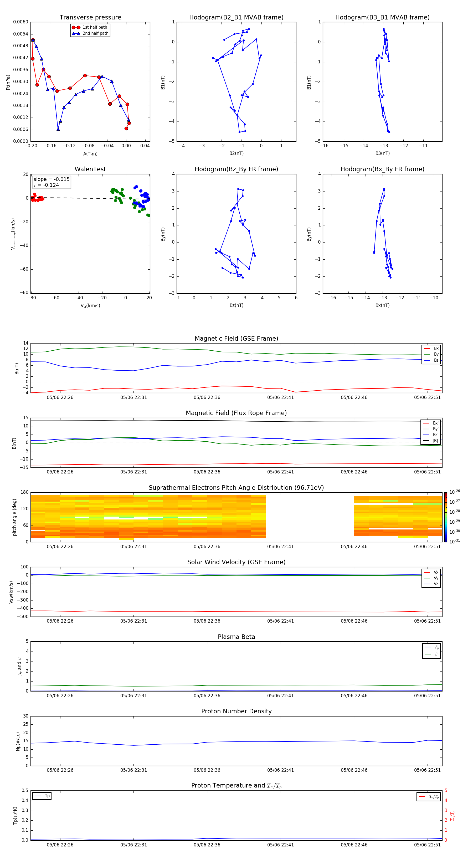Click the 'WalenTest' plot title
Screen dimensions: 473x868
coord(90,169)
